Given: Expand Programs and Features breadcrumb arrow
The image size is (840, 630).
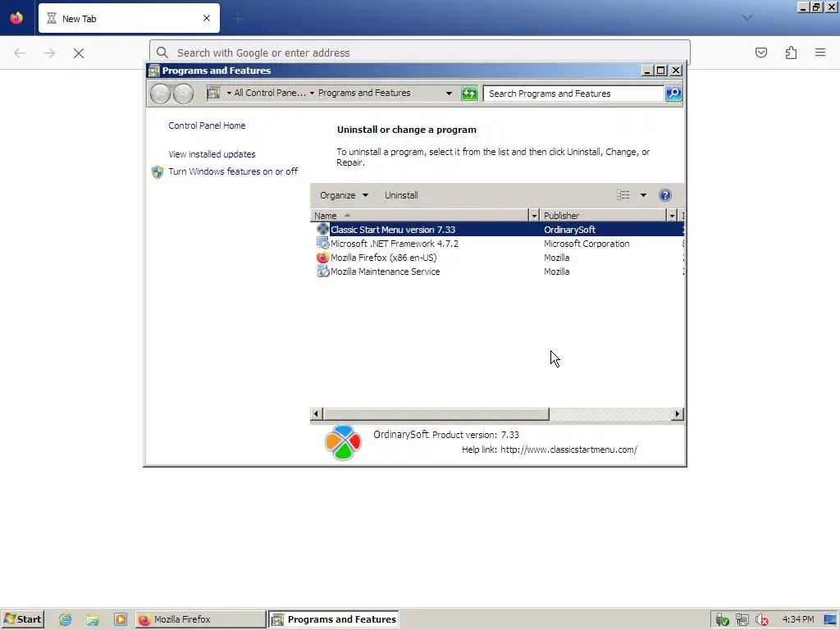Looking at the screenshot, I should point(312,94).
